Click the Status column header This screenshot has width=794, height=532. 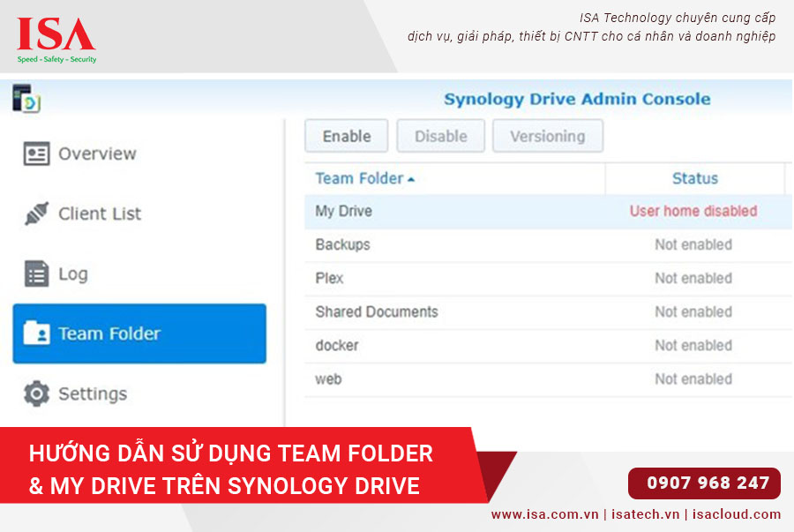[695, 178]
